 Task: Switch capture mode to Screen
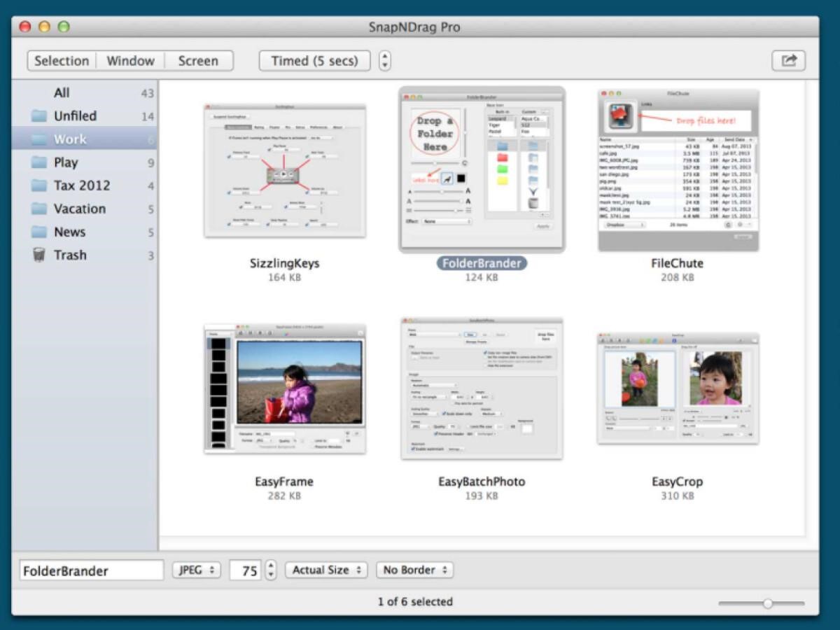pyautogui.click(x=198, y=61)
